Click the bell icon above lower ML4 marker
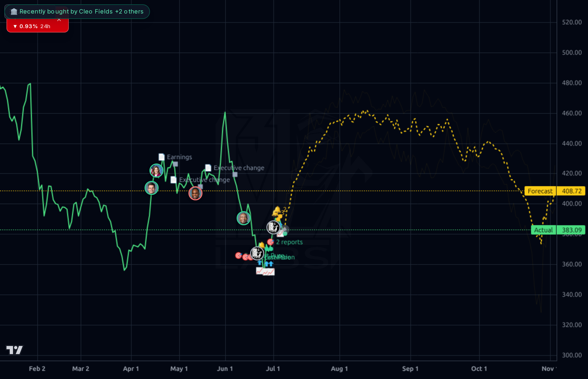This screenshot has width=588, height=379. point(261,245)
